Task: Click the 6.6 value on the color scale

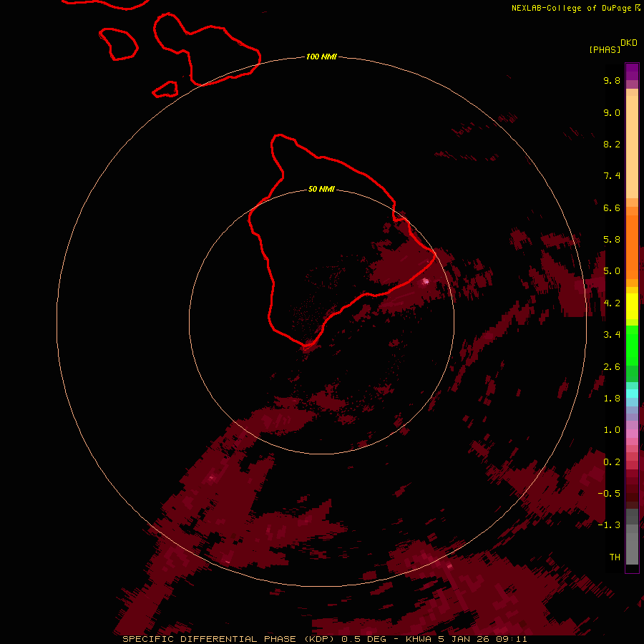Action: click(612, 208)
